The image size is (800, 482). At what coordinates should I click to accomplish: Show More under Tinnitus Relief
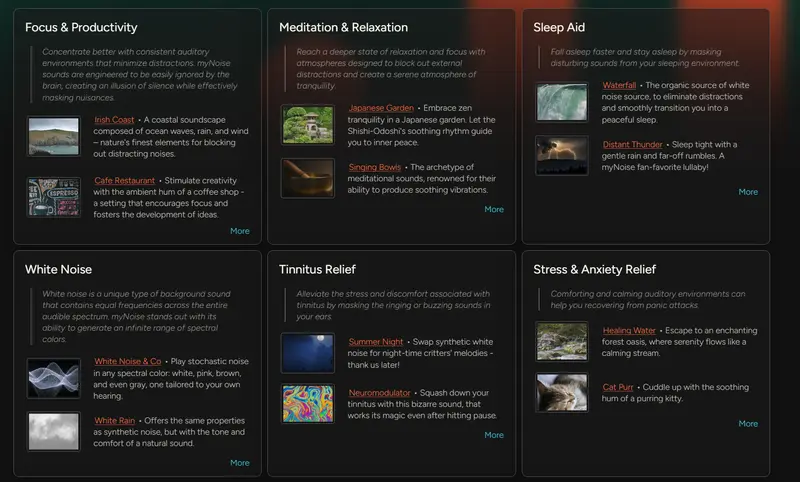(x=493, y=435)
